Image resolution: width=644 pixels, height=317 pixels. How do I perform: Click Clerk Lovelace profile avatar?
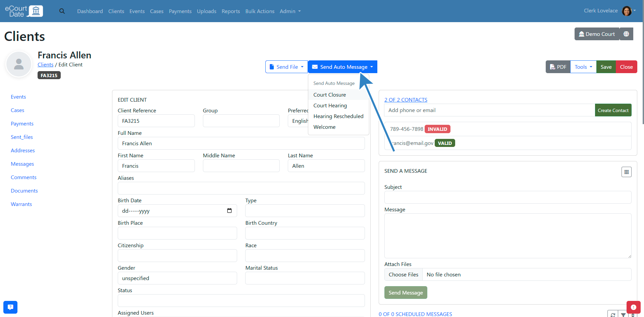tap(627, 11)
